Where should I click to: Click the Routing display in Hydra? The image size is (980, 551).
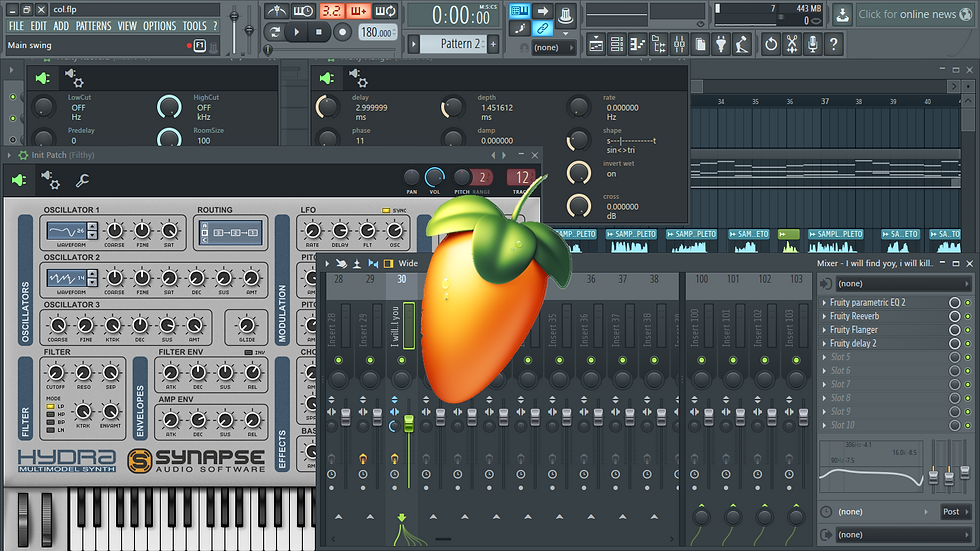[x=231, y=232]
